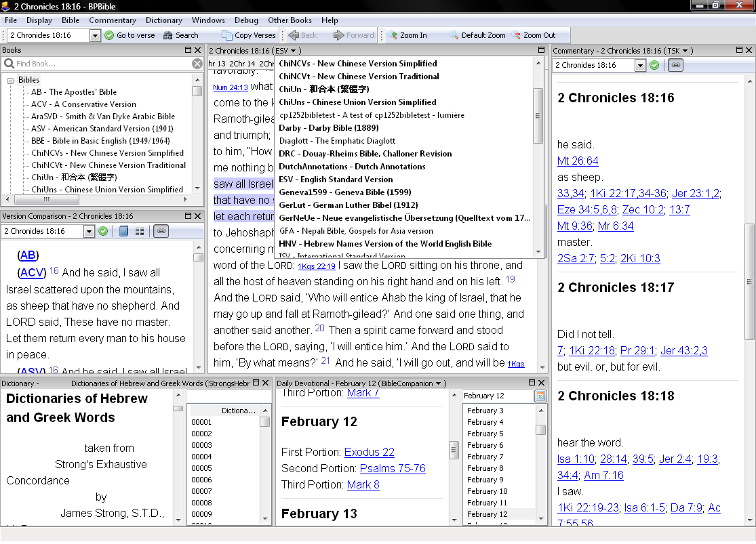Click the parallel columns icon in Version Comparison
The width and height of the screenshot is (756, 544).
tap(140, 231)
